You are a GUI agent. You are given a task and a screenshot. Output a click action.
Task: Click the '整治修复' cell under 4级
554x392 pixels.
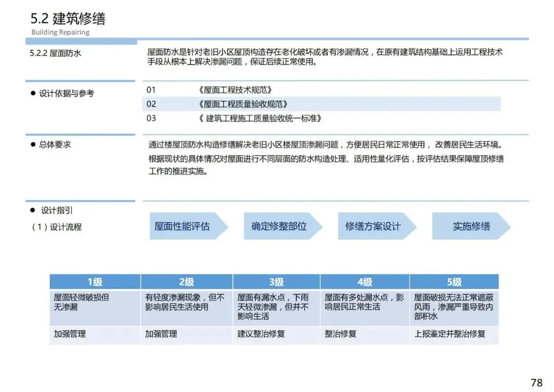point(365,335)
